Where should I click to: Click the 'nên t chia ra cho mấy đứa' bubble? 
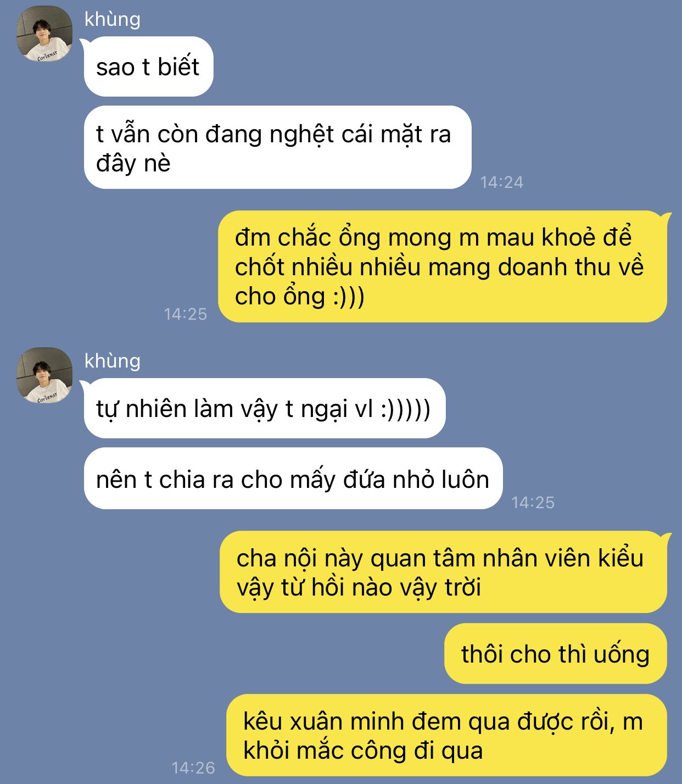(x=293, y=479)
